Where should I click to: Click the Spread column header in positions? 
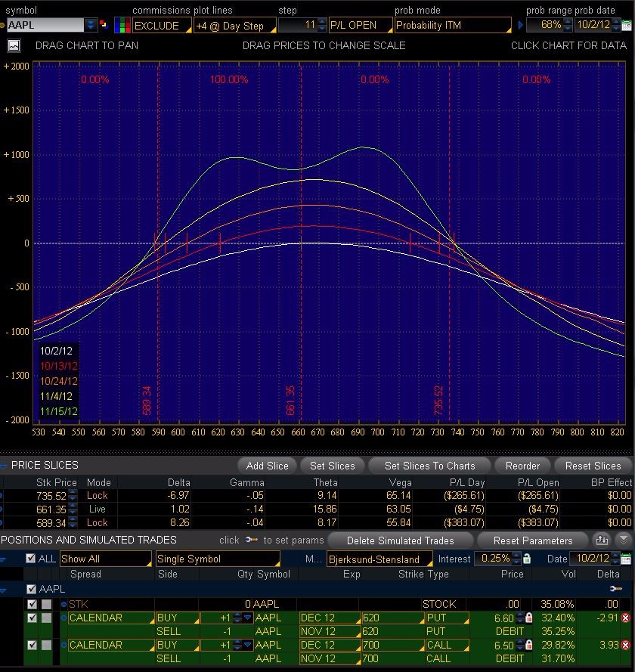(85, 574)
